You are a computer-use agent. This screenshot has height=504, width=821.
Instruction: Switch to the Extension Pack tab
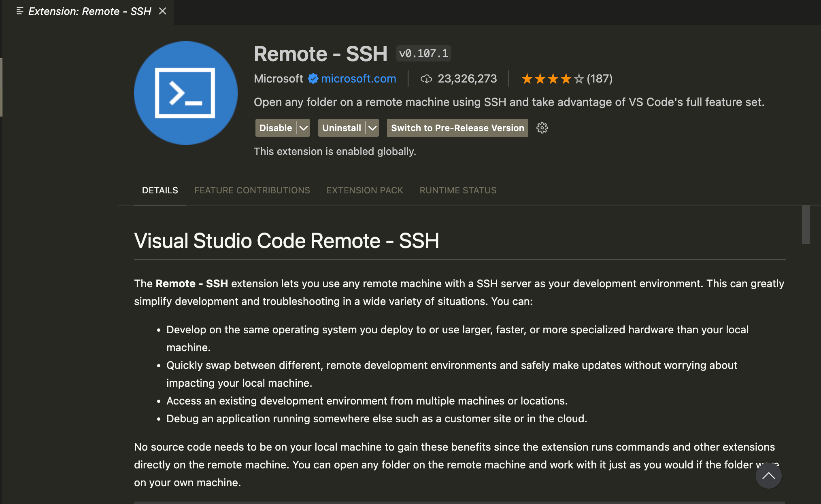click(x=365, y=190)
